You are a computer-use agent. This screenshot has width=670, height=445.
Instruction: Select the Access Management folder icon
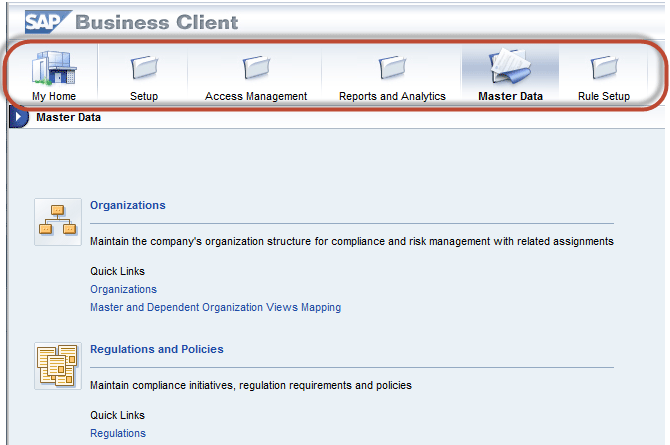pyautogui.click(x=256, y=67)
